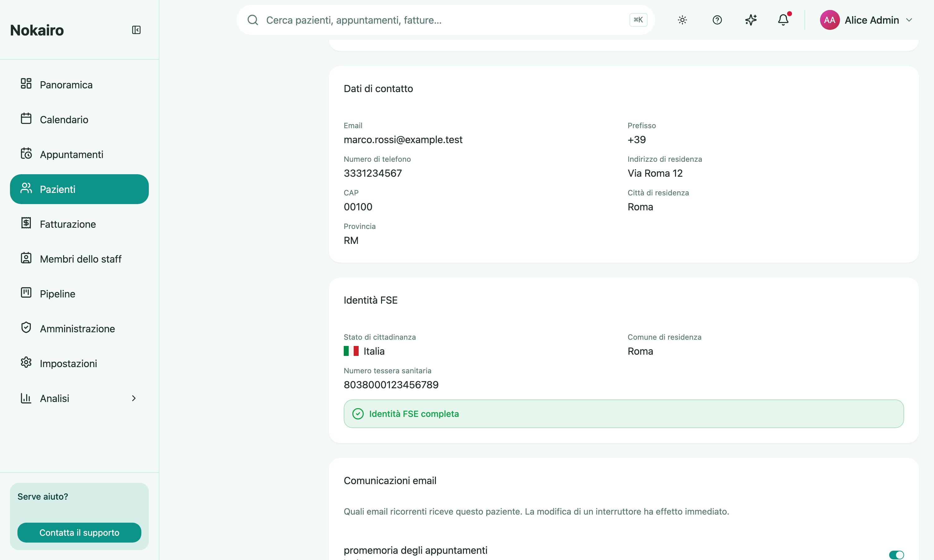Click the ⌘K shortcut badge
The height and width of the screenshot is (560, 934).
coord(638,20)
